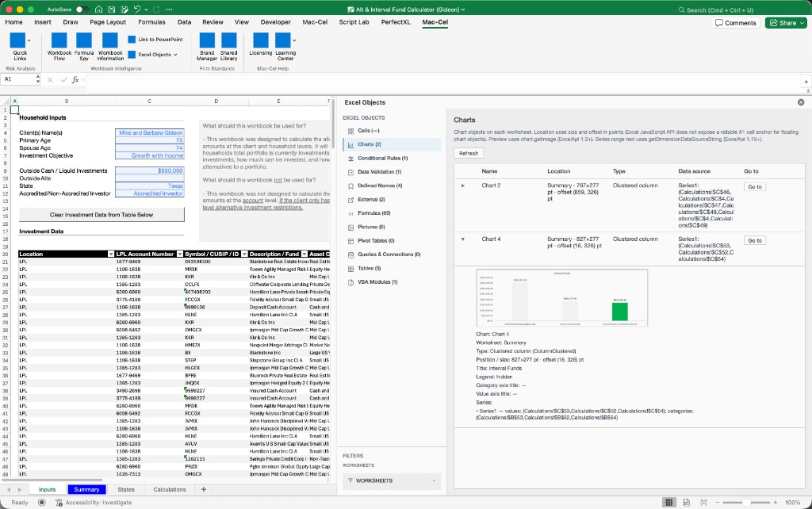Open the Comments button

coord(735,23)
